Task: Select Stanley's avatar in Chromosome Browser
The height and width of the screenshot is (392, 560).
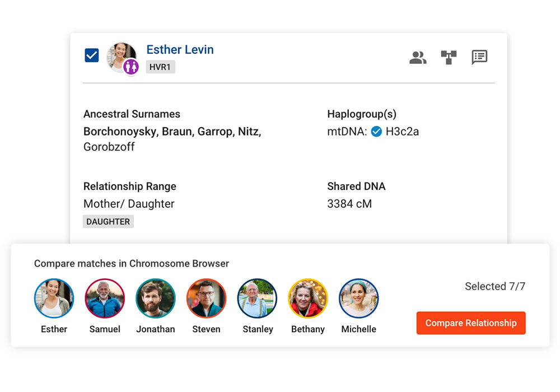Action: [257, 298]
